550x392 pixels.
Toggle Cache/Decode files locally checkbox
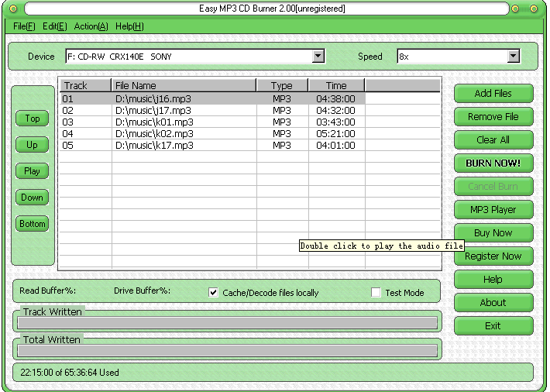point(213,292)
